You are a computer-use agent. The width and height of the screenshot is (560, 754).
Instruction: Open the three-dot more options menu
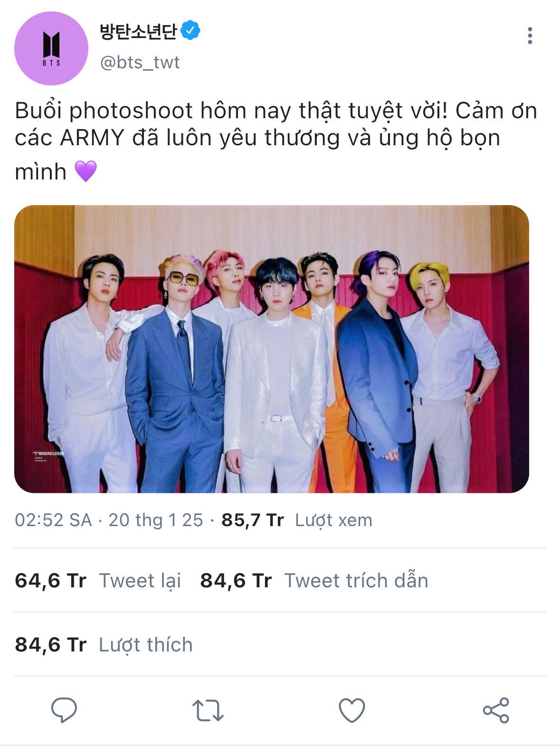coord(530,36)
